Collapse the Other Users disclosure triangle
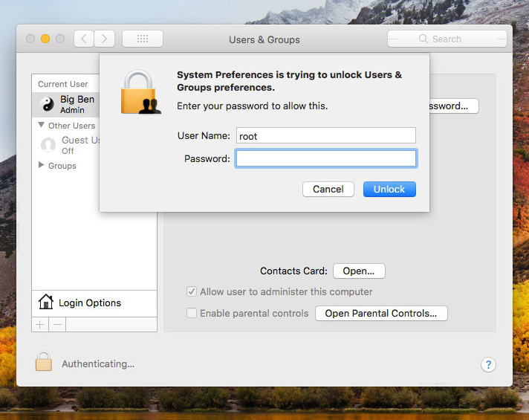The width and height of the screenshot is (529, 420). tap(41, 125)
